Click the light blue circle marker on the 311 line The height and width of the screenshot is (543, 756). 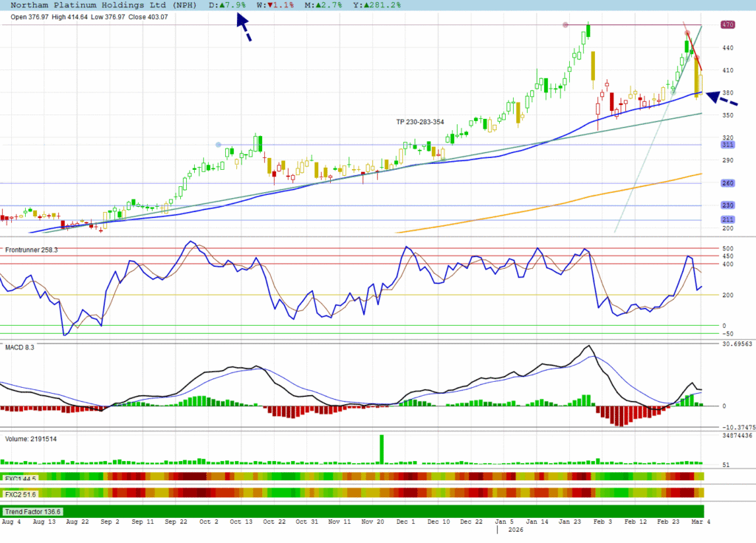pos(218,145)
